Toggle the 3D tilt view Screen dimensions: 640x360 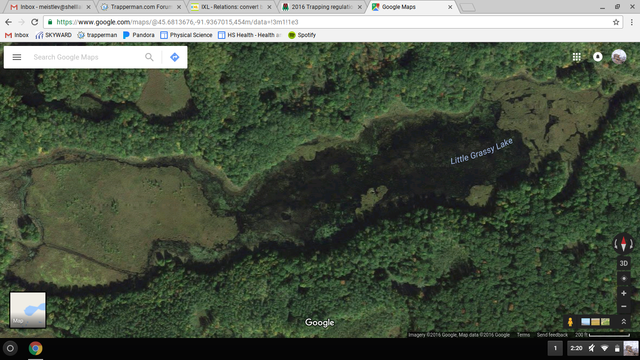624,263
